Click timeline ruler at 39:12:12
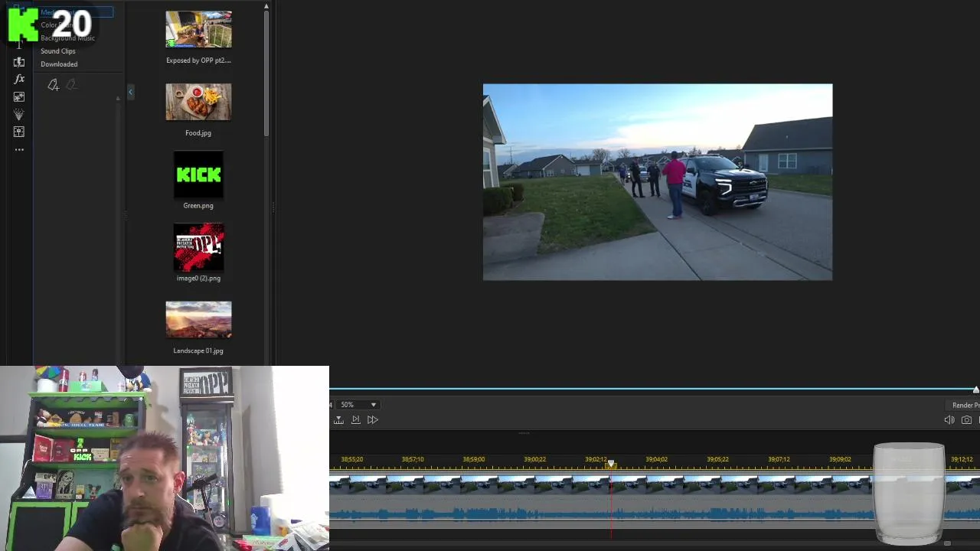980x551 pixels. (962, 460)
